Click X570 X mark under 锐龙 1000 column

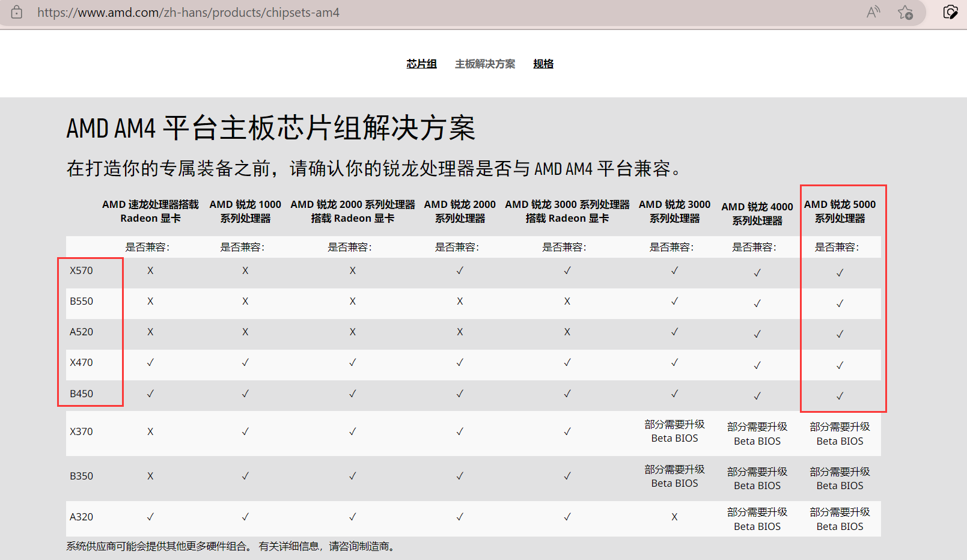tap(245, 270)
